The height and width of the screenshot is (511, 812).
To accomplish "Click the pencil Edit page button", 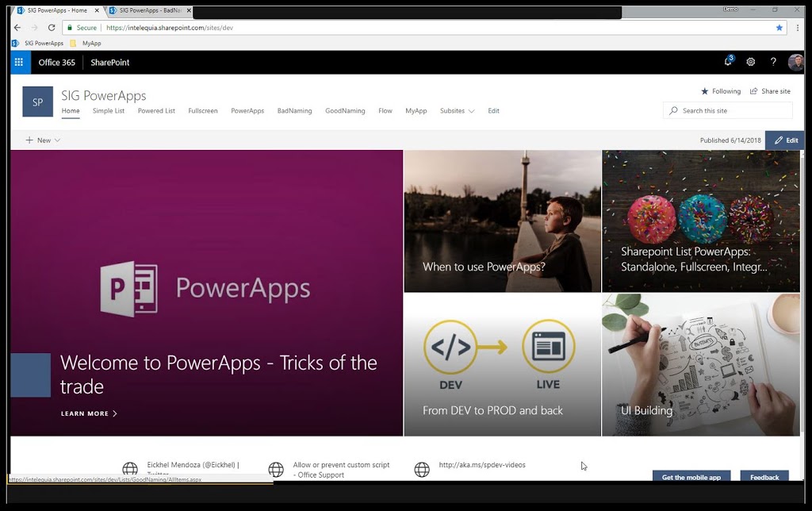I will (x=786, y=140).
